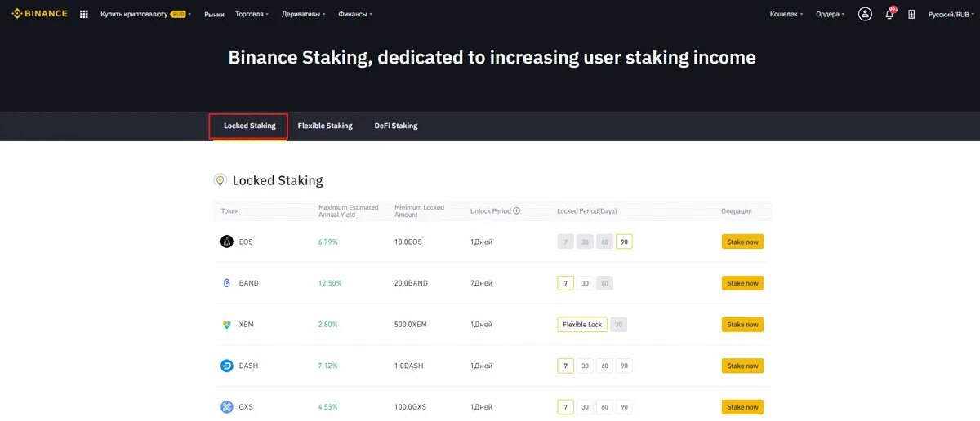This screenshot has width=980, height=421.
Task: Open the Рынки link in header
Action: coord(214,14)
